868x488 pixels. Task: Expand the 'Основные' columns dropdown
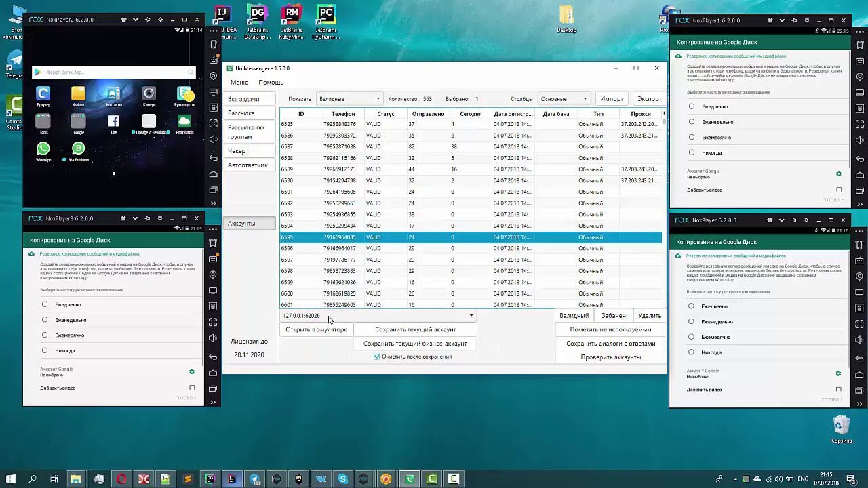click(564, 99)
